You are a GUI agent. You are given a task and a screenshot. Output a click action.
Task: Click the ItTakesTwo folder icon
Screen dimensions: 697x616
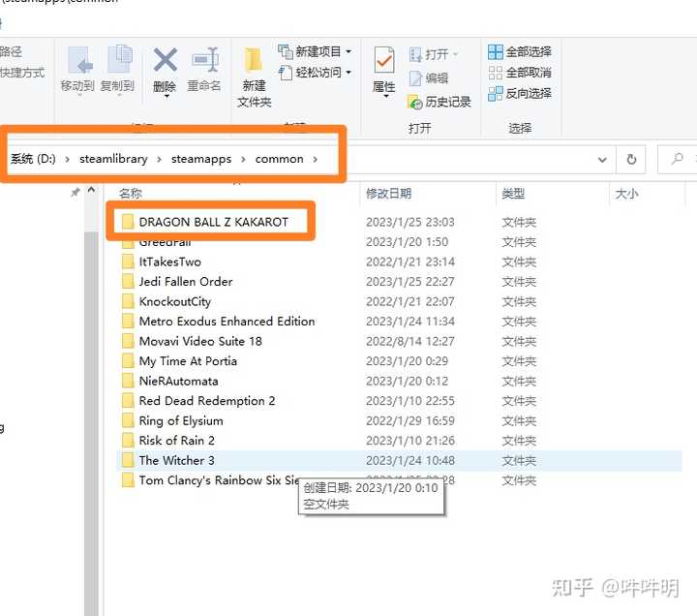128,262
